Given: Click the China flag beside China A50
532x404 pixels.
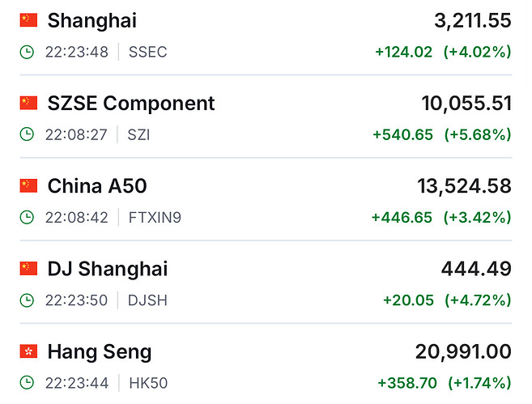Looking at the screenshot, I should [x=29, y=185].
